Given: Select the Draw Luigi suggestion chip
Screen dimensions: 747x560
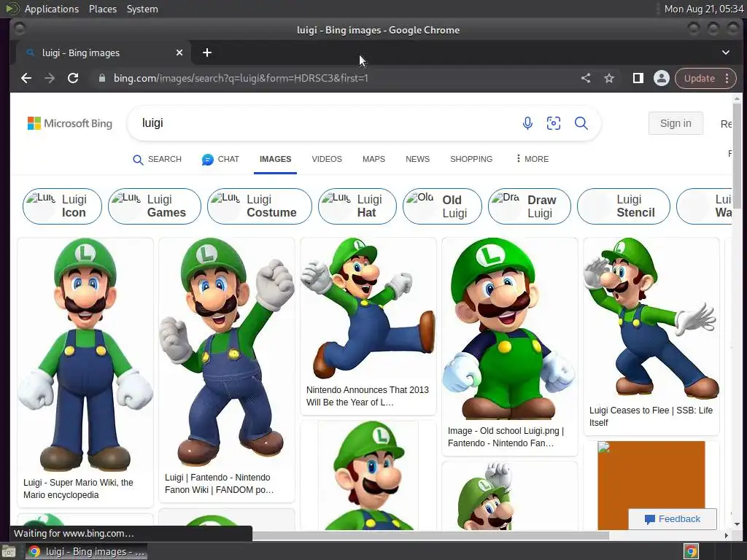Looking at the screenshot, I should coord(530,206).
